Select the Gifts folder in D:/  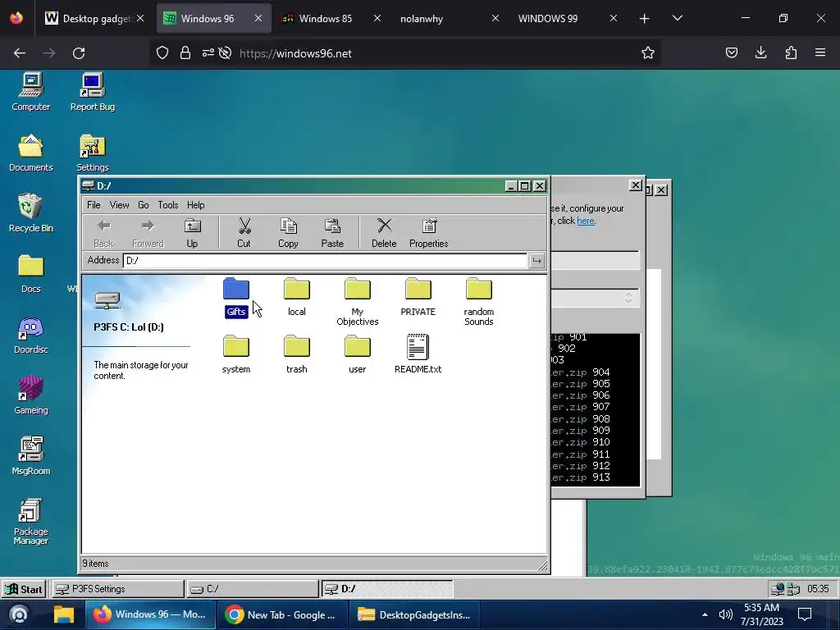click(x=236, y=298)
